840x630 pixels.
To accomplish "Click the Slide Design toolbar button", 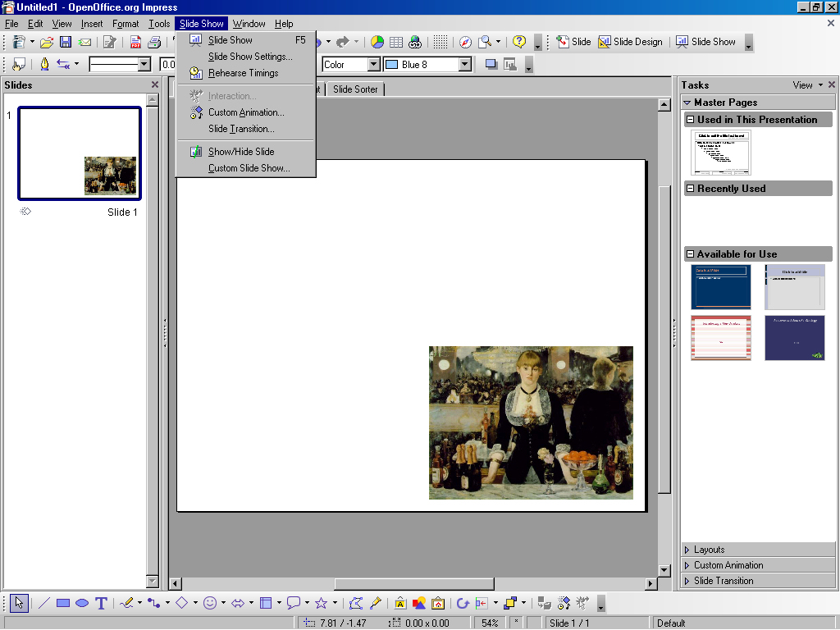I will (631, 42).
